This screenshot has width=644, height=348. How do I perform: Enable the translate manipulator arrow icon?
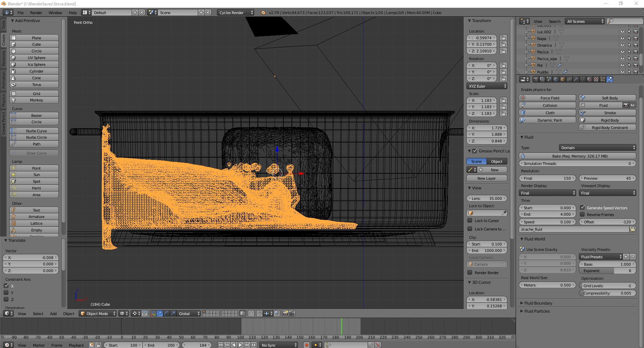[x=159, y=313]
